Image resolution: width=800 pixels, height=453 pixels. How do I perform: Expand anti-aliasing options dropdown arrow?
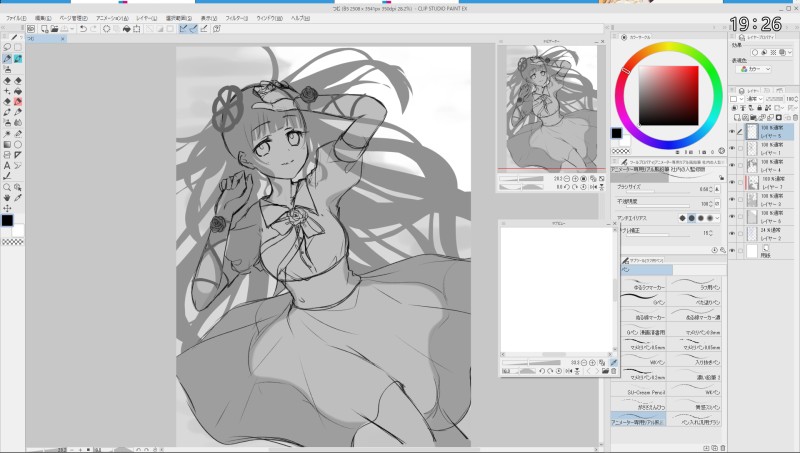[x=718, y=218]
